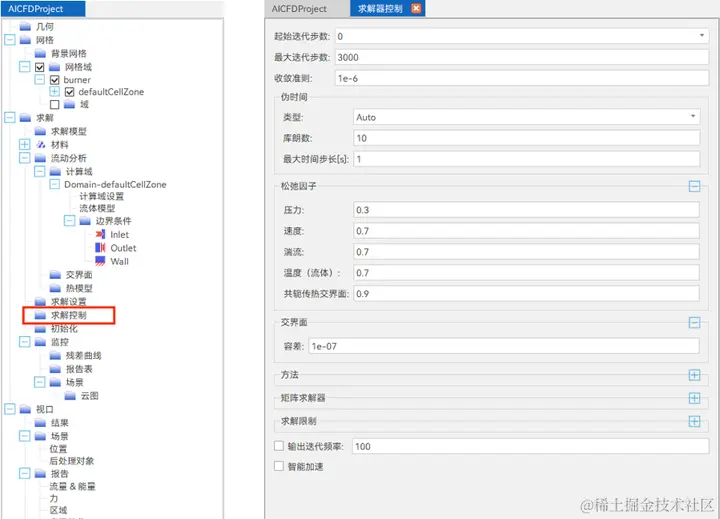The image size is (720, 519).
Task: Select 流体模型 tree item
Action: tap(97, 208)
